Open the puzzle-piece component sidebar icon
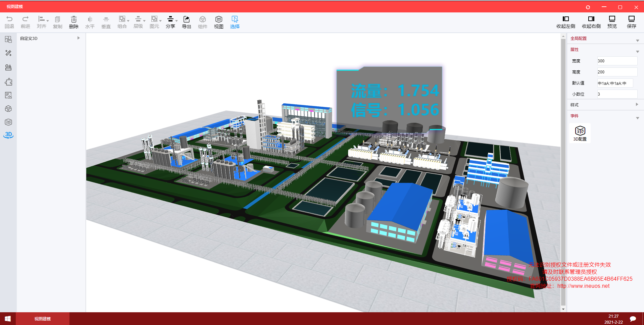The width and height of the screenshot is (644, 325). pos(8,82)
